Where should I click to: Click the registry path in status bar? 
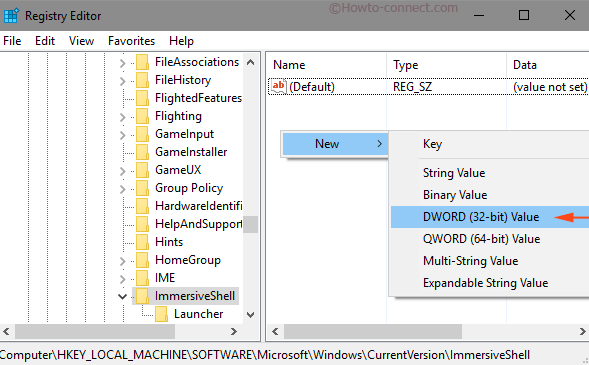265,355
